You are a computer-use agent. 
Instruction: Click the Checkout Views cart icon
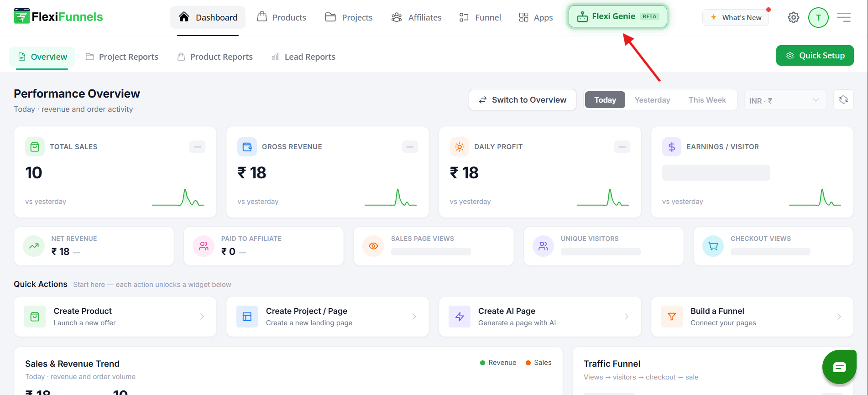point(713,246)
